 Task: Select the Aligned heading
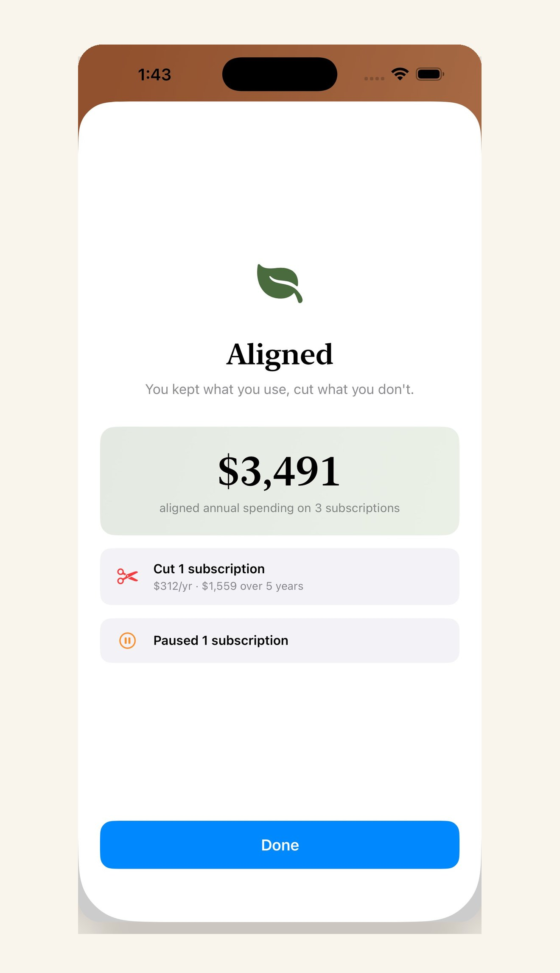280,355
